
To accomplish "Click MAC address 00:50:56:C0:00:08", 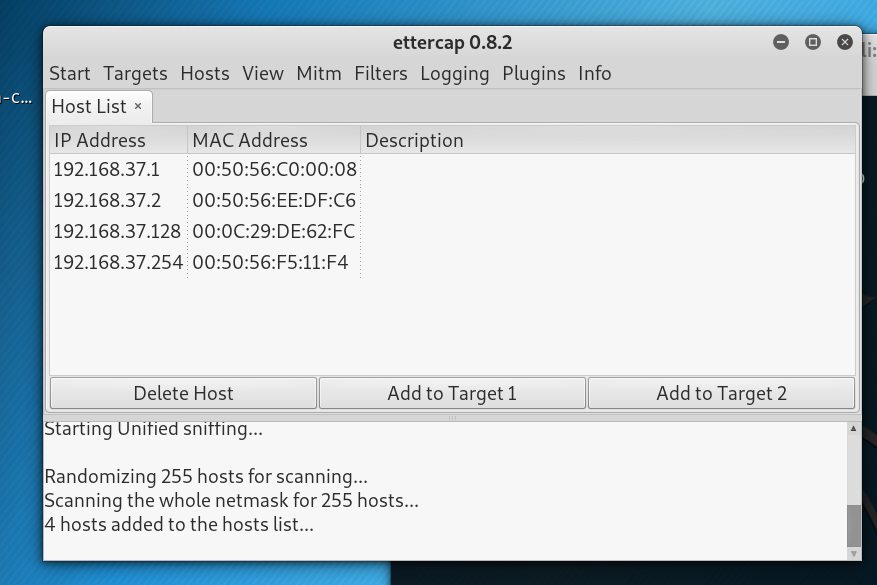I will tap(274, 169).
